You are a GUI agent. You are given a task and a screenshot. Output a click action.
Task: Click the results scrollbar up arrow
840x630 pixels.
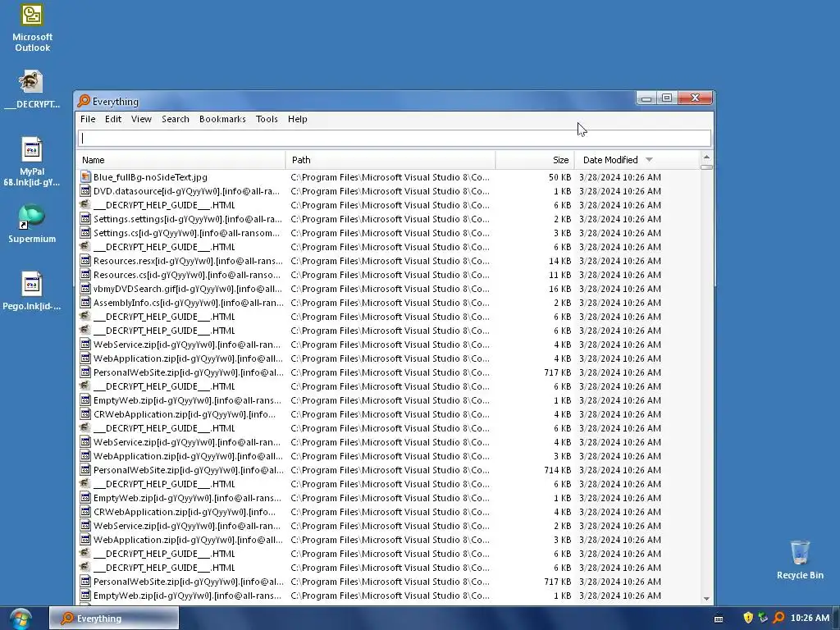click(x=706, y=157)
